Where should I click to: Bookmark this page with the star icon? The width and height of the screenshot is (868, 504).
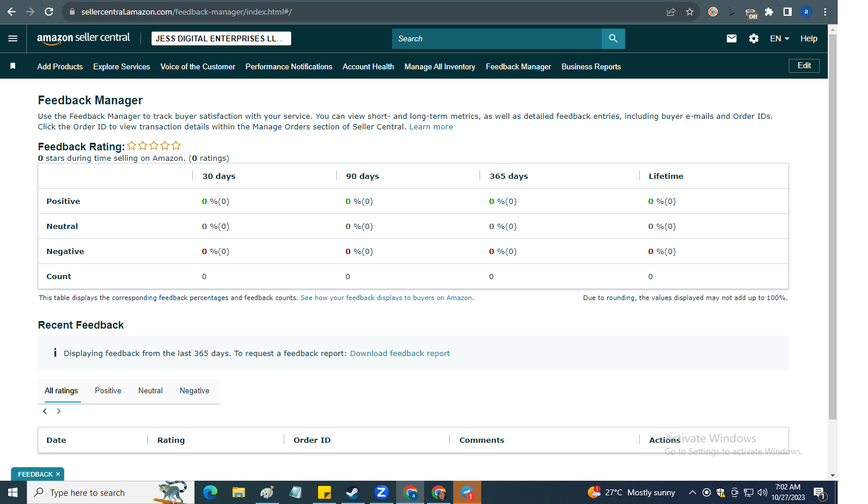pos(690,12)
